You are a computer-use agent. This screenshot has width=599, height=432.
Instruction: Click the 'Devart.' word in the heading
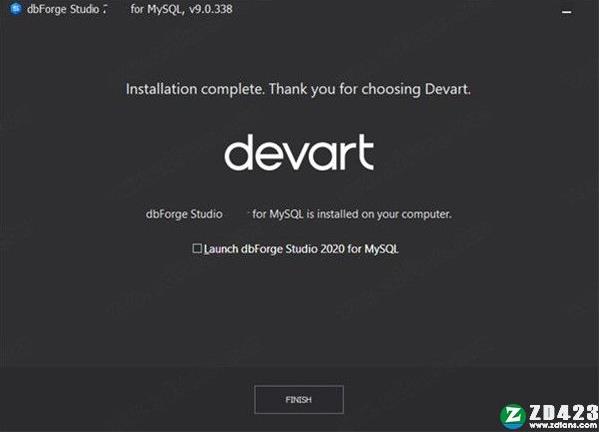tap(447, 89)
